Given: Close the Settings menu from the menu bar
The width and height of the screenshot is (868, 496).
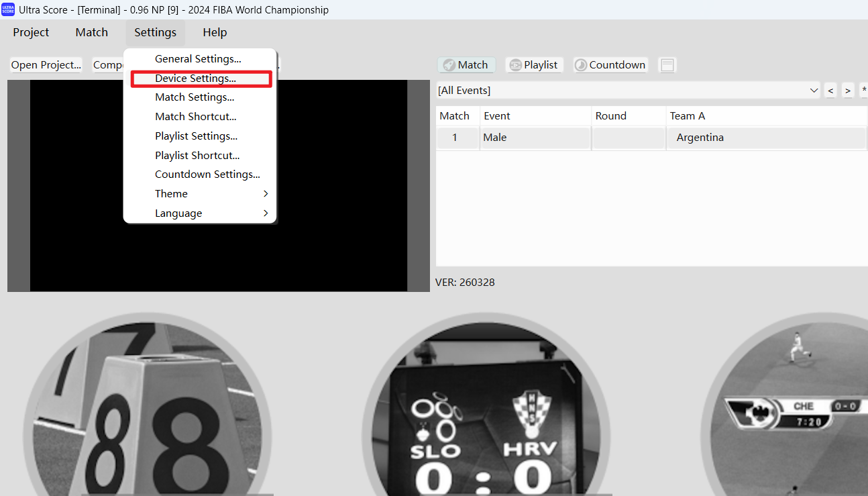Looking at the screenshot, I should 155,32.
